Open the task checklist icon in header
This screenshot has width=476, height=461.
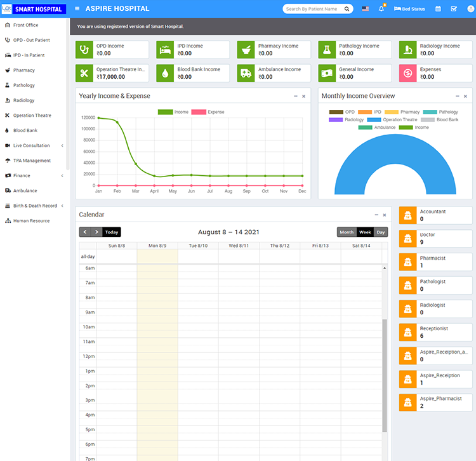click(x=453, y=9)
